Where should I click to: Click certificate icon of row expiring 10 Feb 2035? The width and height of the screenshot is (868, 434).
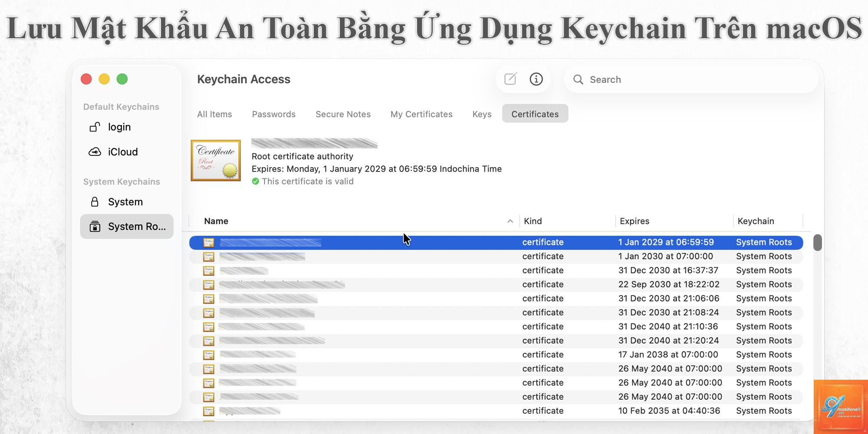pos(209,411)
